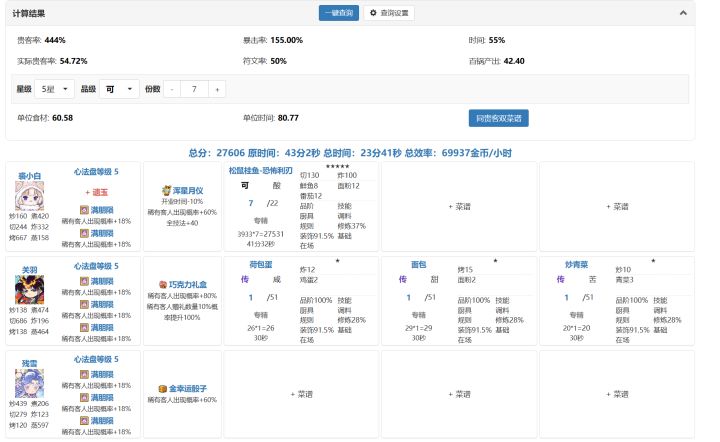This screenshot has height=442, width=720.
Task: Open 心法盘等级 5 on the white-hooded chef card
Action: point(96,172)
